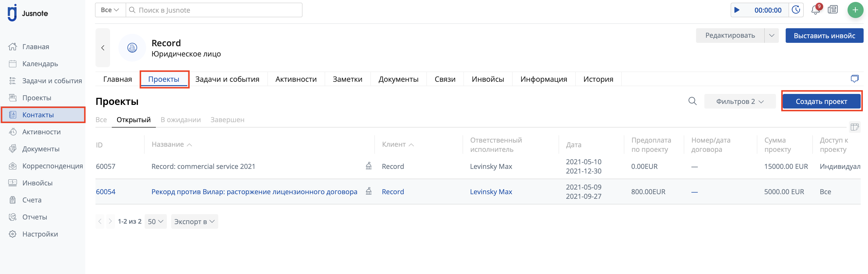Open Record: commercial service 2021 project
The image size is (868, 274).
[203, 166]
